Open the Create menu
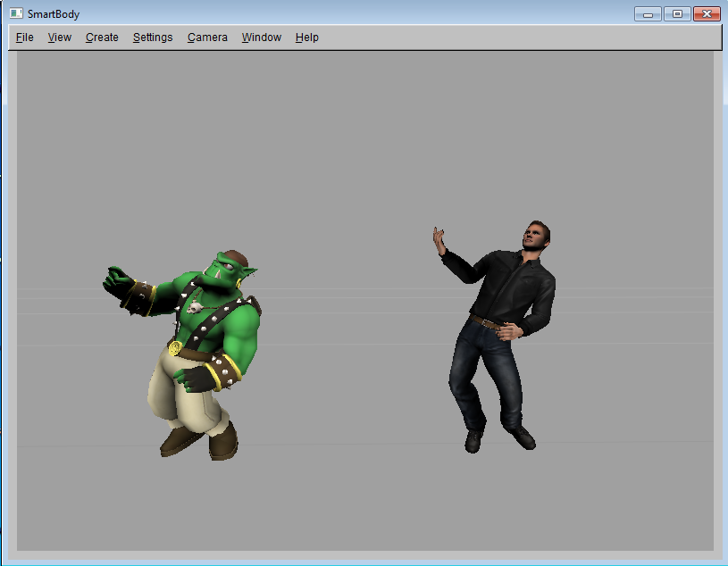Screen dimensions: 728x566 102,37
